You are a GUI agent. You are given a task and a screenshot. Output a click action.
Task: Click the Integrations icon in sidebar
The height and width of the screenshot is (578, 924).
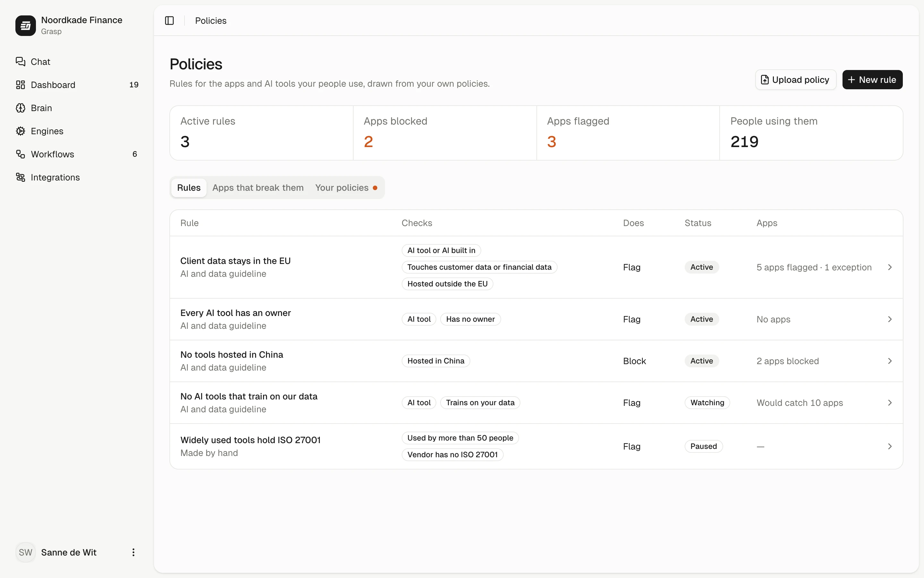pos(21,177)
